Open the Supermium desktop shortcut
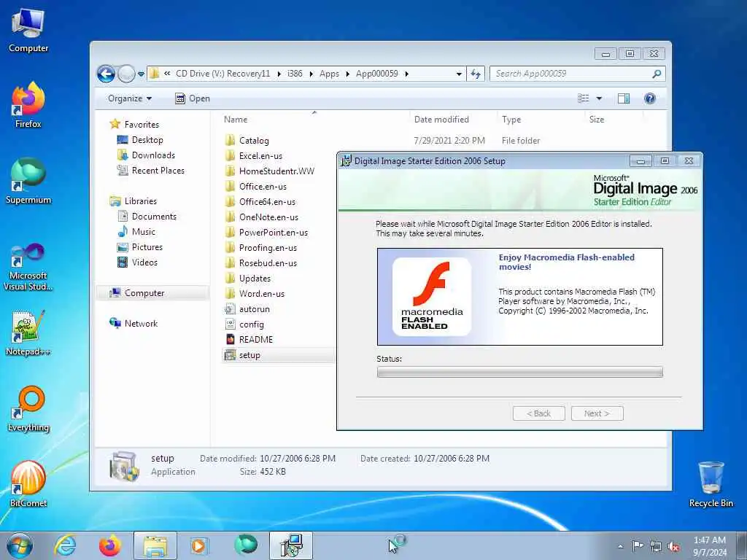 tap(28, 181)
